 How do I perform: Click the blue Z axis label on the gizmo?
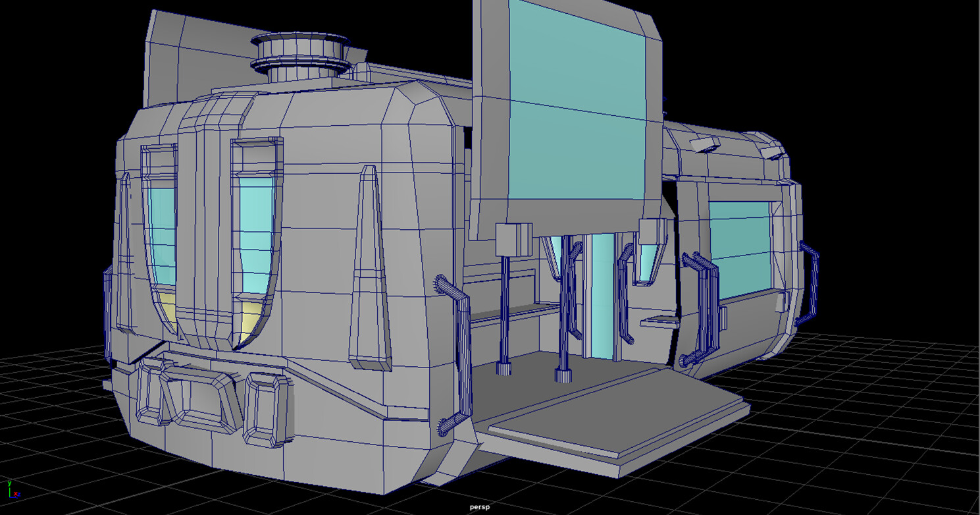point(19,494)
